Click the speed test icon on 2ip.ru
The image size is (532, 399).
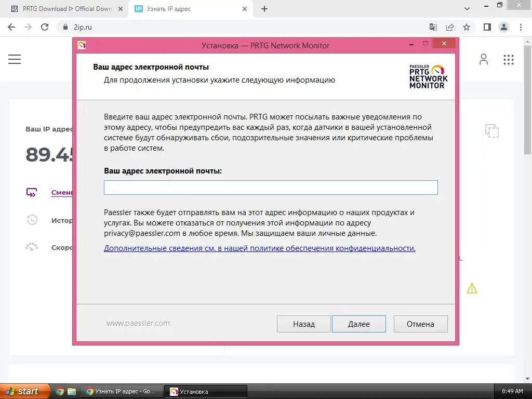point(32,247)
